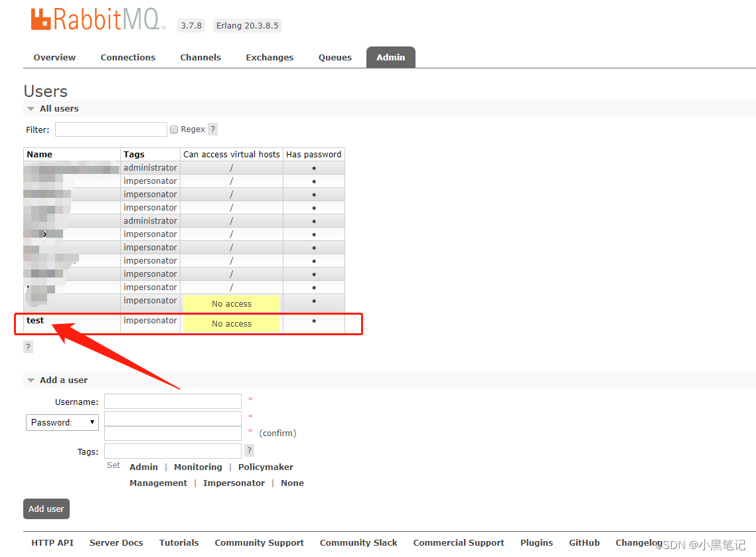Switch to the Exchanges tab

click(x=269, y=57)
